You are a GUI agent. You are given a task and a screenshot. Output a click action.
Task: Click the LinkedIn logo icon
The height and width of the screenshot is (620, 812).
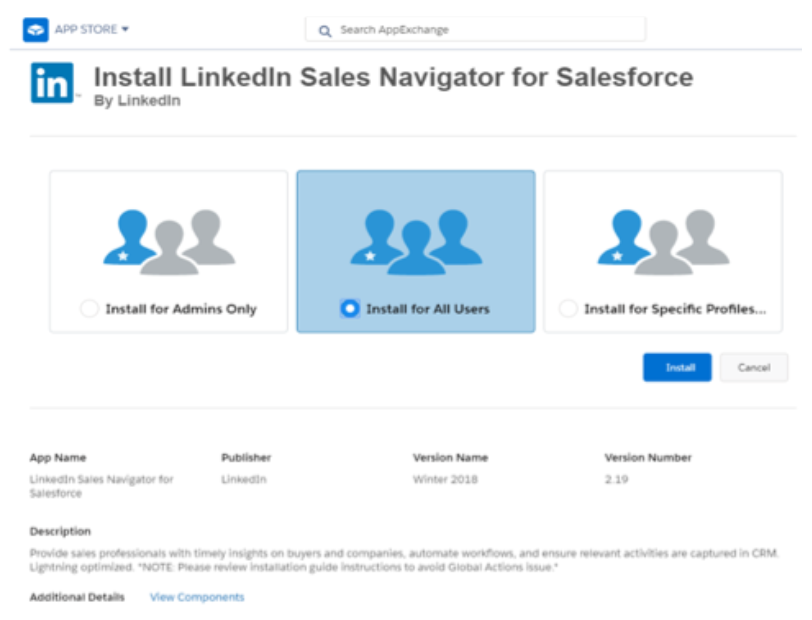pos(52,83)
